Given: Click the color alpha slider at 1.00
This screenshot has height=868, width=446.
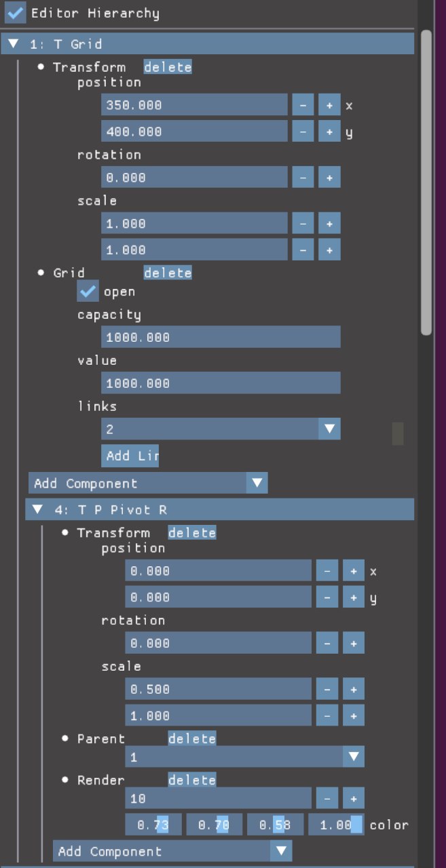Looking at the screenshot, I should click(336, 825).
